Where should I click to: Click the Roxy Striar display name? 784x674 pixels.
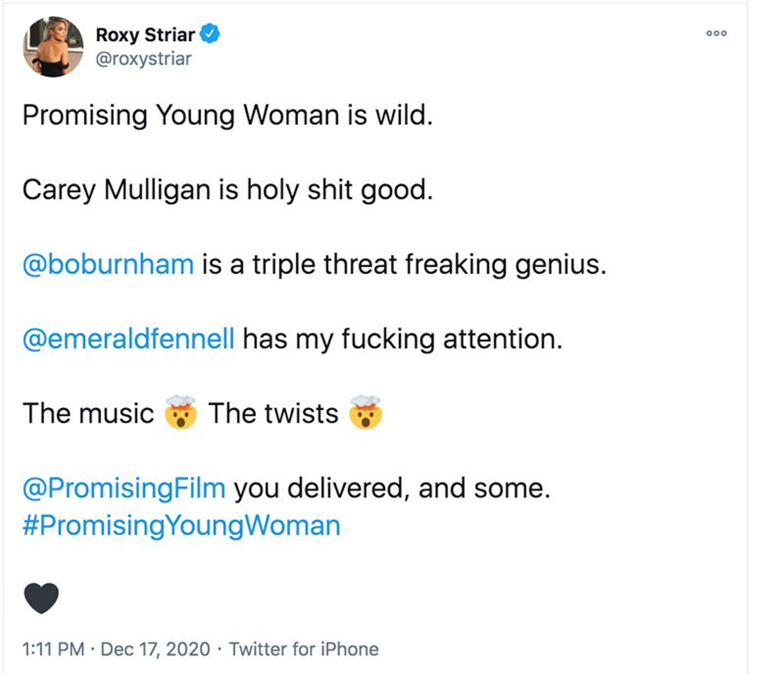tap(145, 35)
